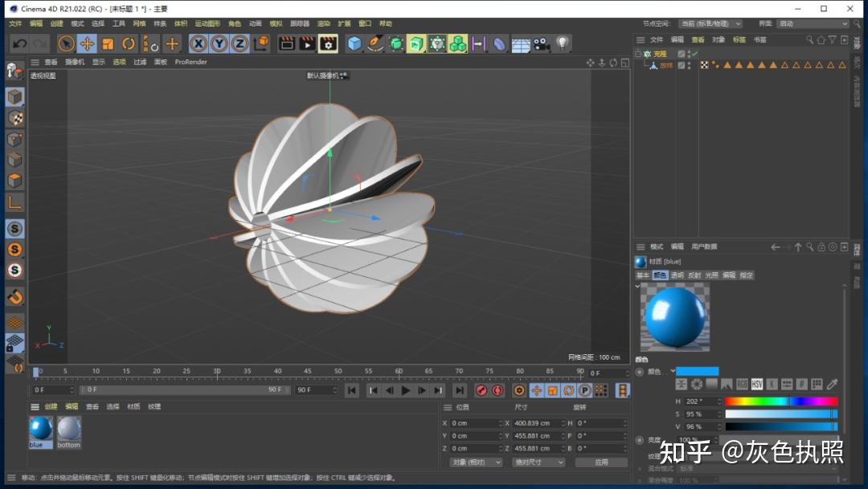Render to Picture Viewer icon
Image resolution: width=868 pixels, height=489 pixels.
(307, 43)
